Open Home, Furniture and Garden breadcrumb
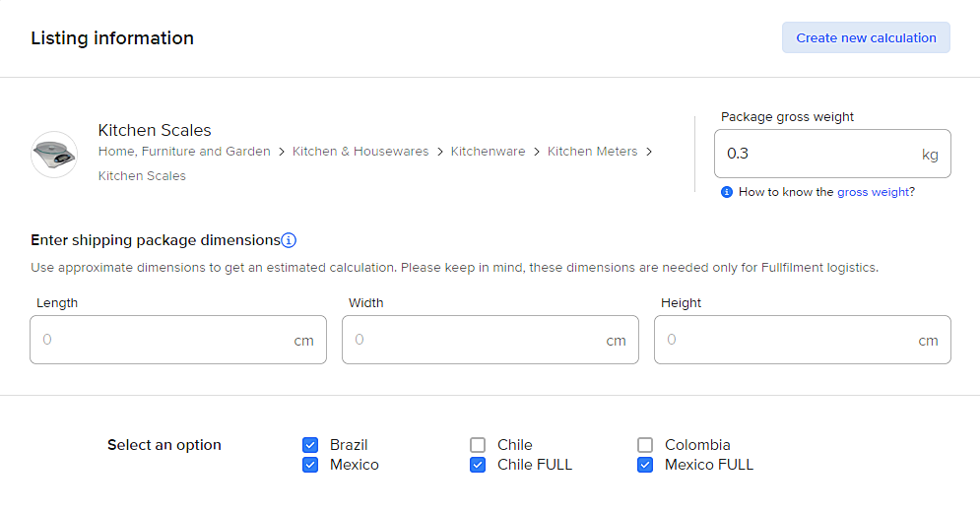Image resolution: width=980 pixels, height=511 pixels. [184, 152]
